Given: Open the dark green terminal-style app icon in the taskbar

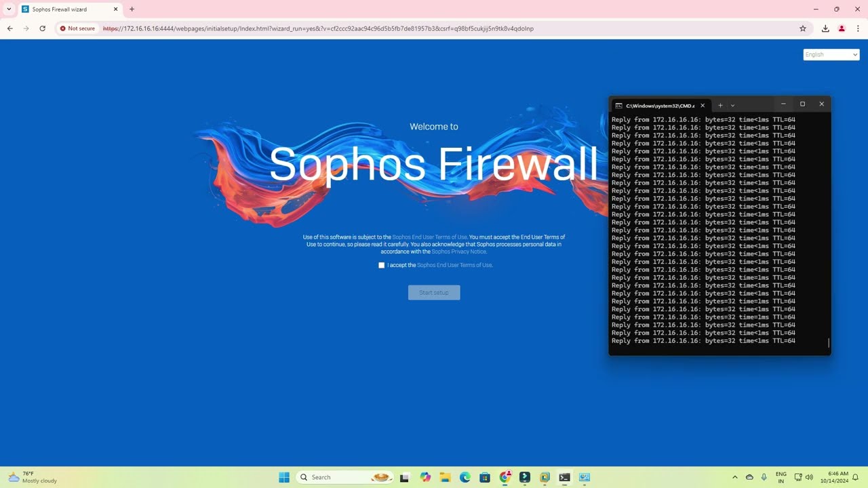Looking at the screenshot, I should coord(525,477).
